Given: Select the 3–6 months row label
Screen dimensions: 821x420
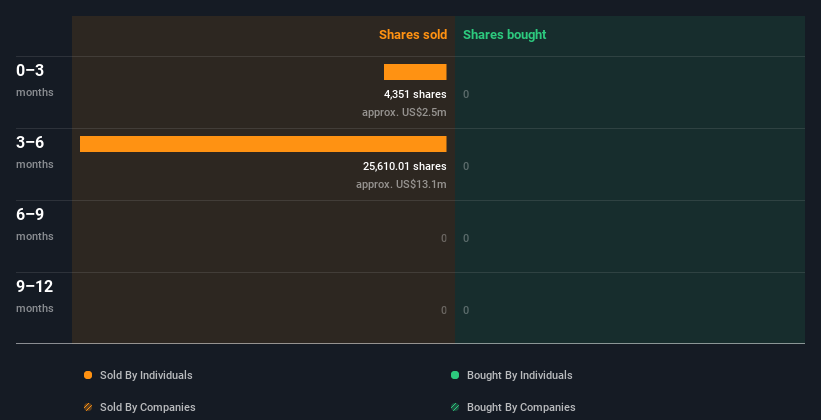Looking at the screenshot, I should [x=30, y=143].
